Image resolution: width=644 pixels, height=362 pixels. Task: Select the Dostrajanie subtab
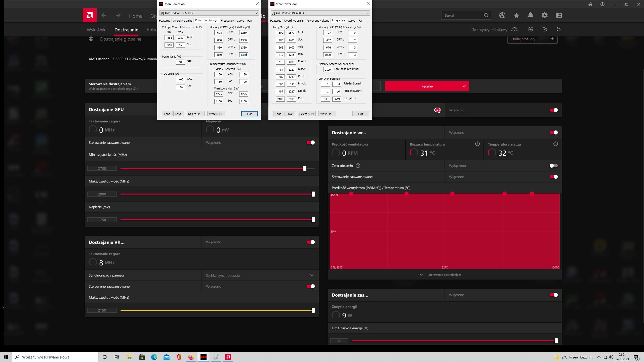click(126, 30)
